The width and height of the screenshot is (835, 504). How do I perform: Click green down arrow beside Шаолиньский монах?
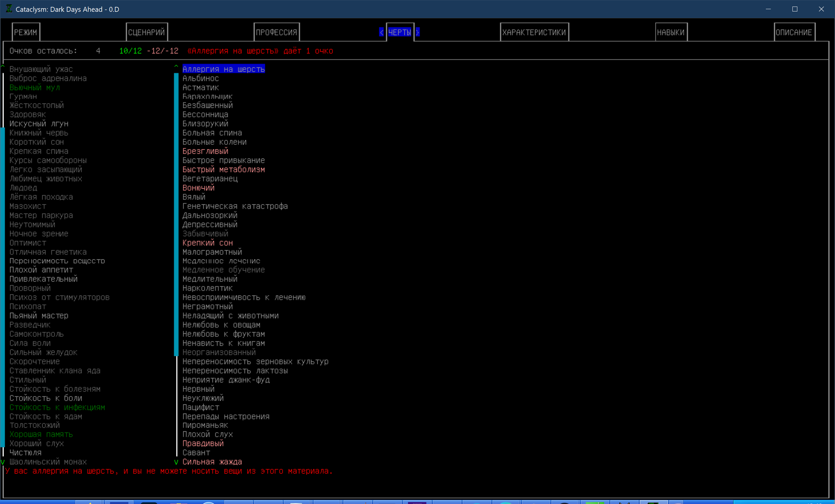tap(3, 462)
